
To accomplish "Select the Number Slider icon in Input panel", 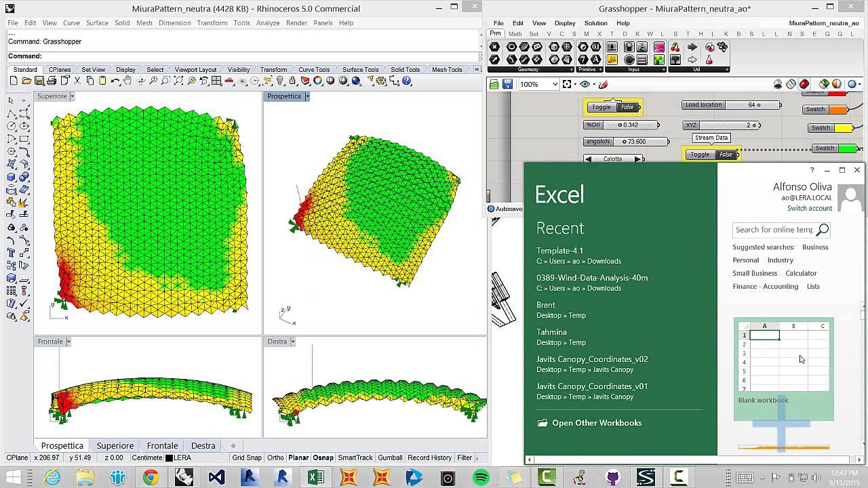I will pyautogui.click(x=612, y=47).
